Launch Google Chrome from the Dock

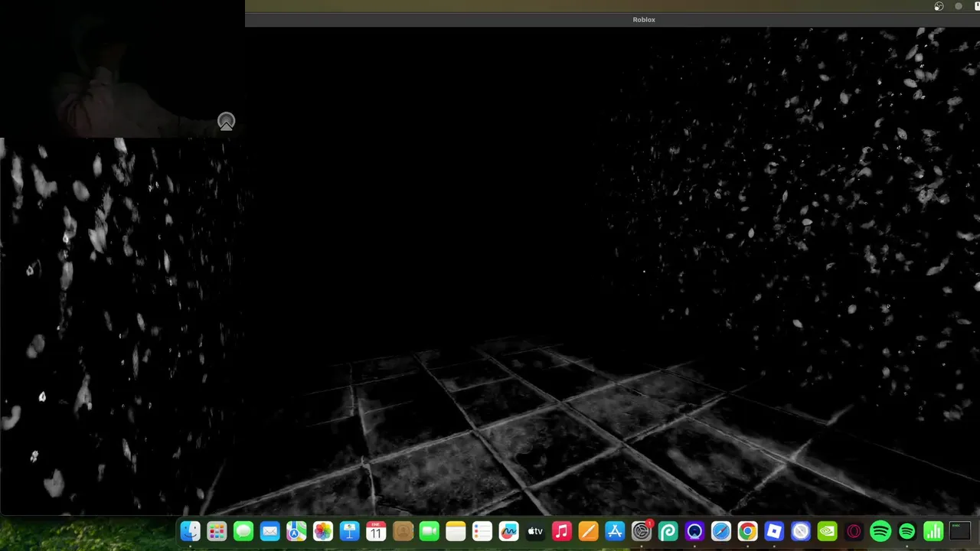(x=747, y=531)
